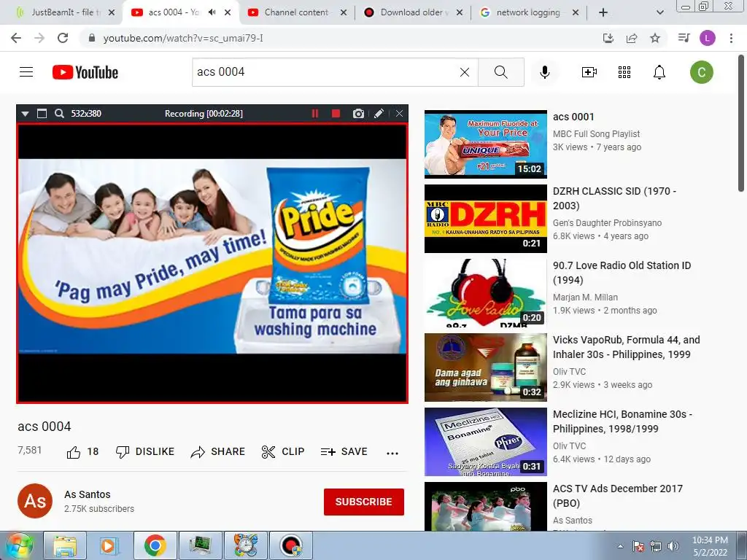Create a clip with Clip button

pyautogui.click(x=283, y=452)
